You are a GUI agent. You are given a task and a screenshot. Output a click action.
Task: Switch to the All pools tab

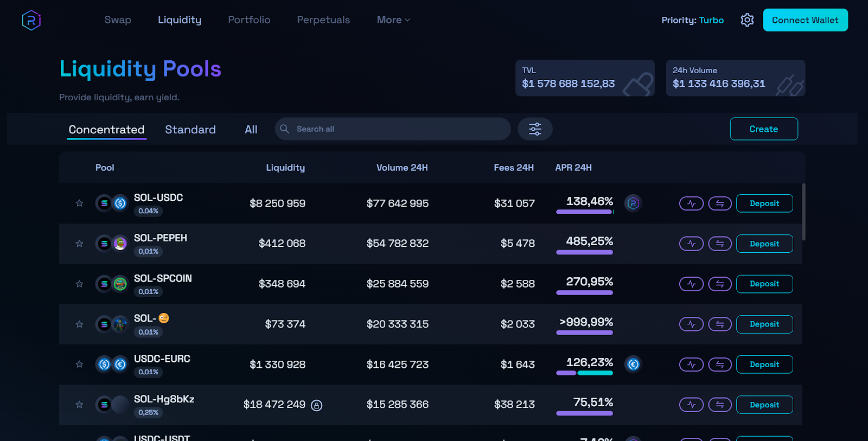251,130
